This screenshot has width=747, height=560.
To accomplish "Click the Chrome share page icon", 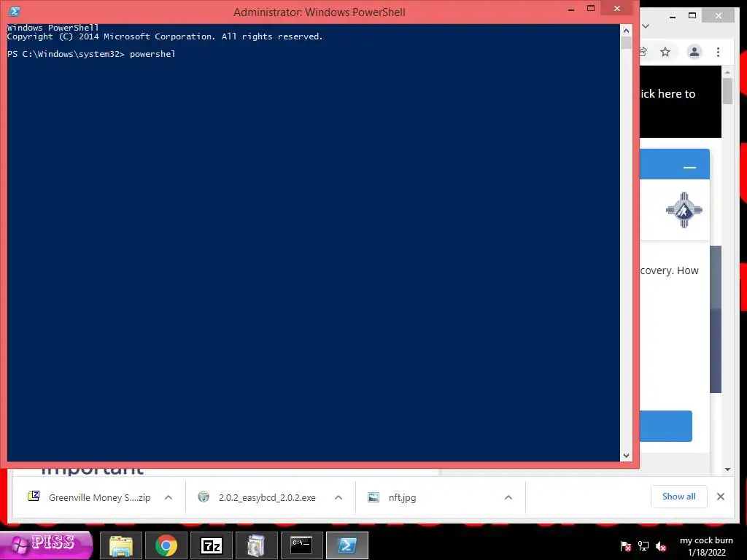I will (643, 52).
